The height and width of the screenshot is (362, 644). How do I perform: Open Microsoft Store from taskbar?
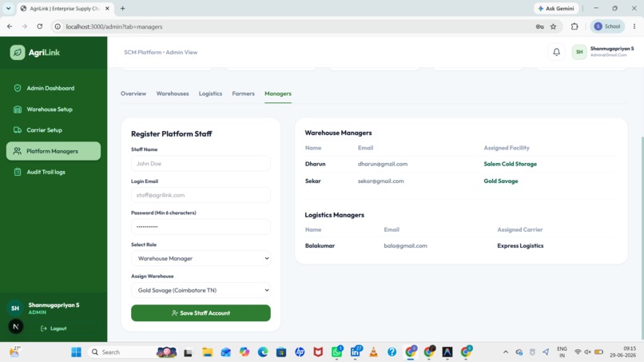coord(281,352)
